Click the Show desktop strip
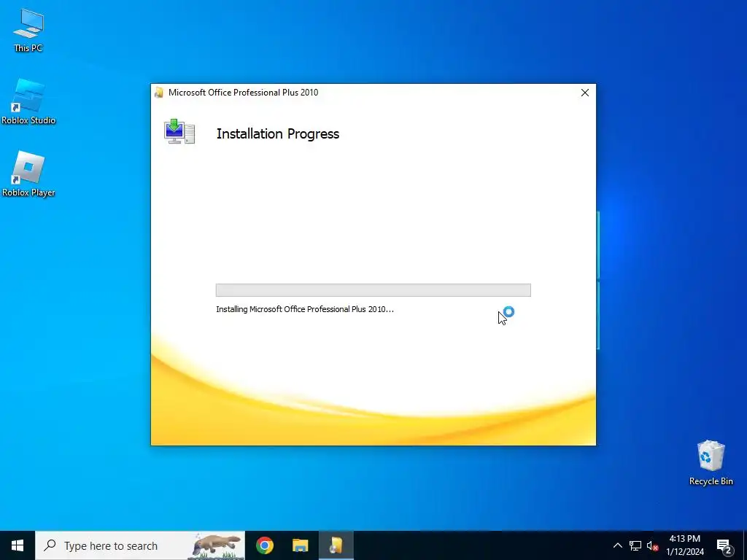The height and width of the screenshot is (560, 747). pyautogui.click(x=745, y=545)
